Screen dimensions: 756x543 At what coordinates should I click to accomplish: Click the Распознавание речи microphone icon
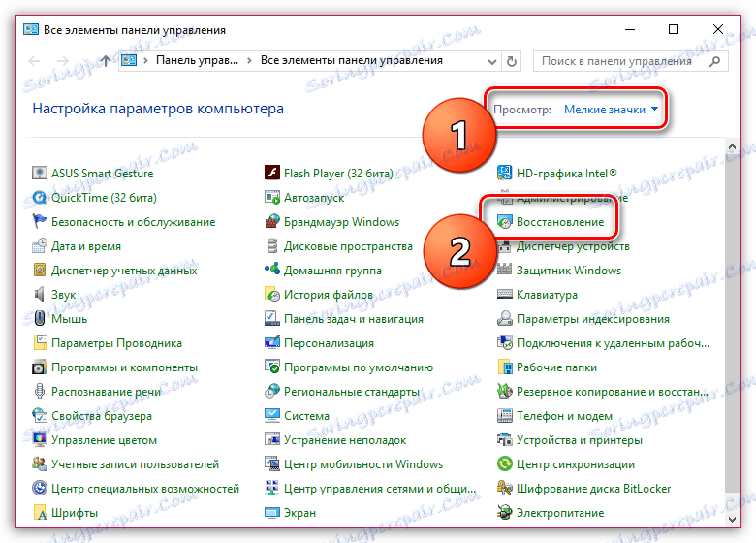coord(39,391)
